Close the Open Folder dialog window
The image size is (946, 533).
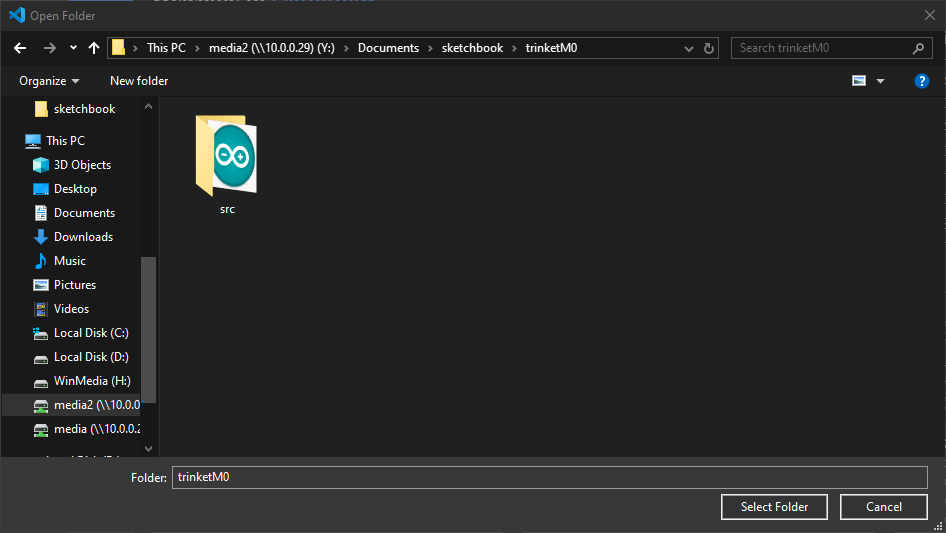[930, 15]
